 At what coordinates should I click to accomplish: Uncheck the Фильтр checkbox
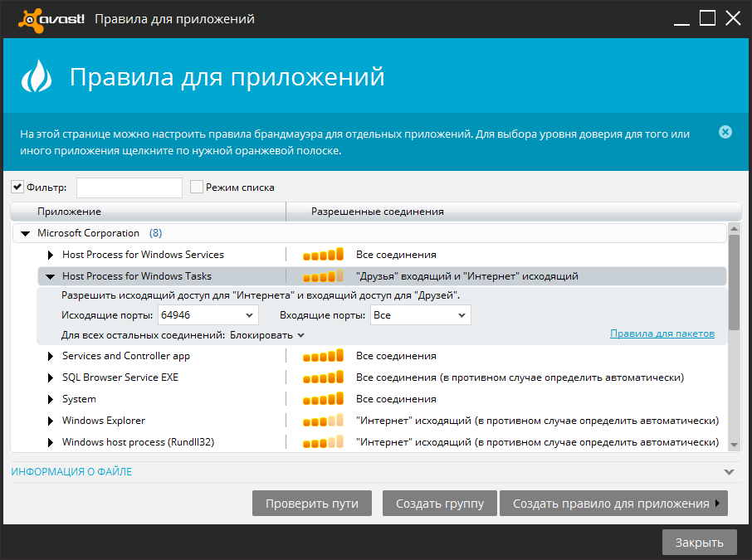17,187
